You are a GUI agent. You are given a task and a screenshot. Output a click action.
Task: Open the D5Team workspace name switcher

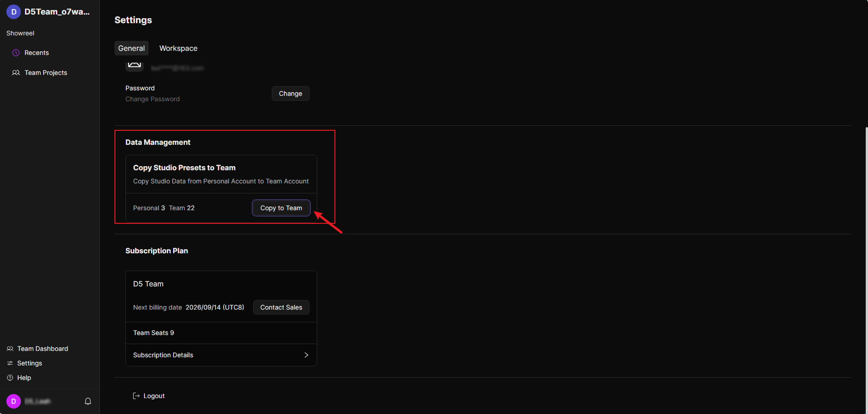pos(57,12)
